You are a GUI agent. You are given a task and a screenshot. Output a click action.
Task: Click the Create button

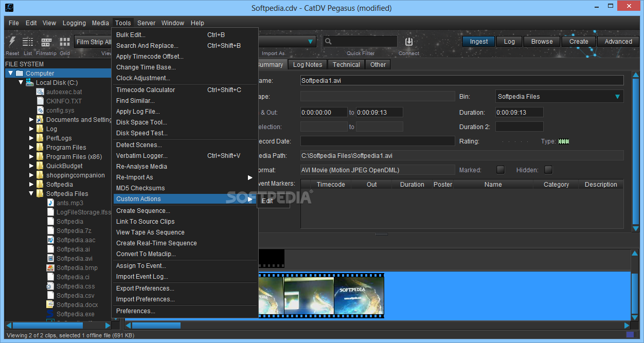pyautogui.click(x=579, y=42)
